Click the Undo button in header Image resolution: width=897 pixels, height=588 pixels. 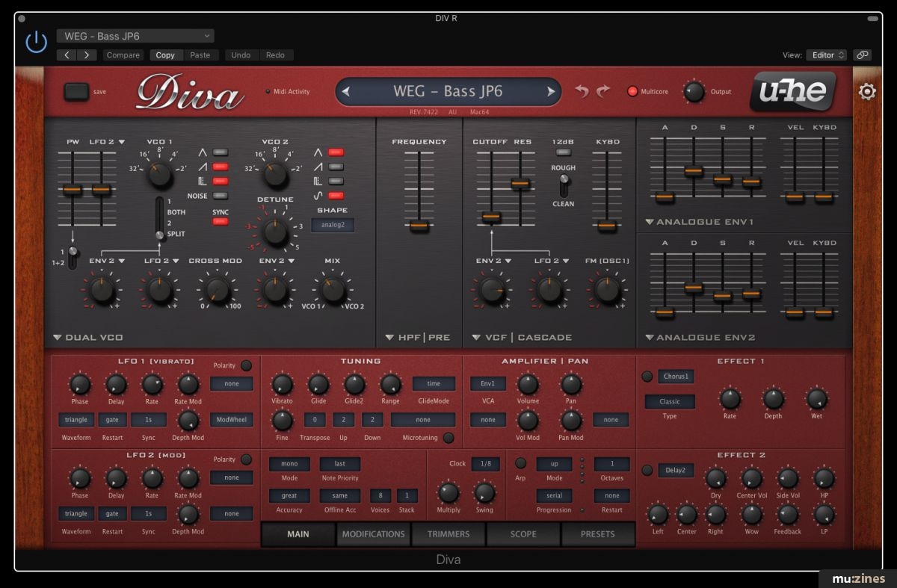point(241,55)
